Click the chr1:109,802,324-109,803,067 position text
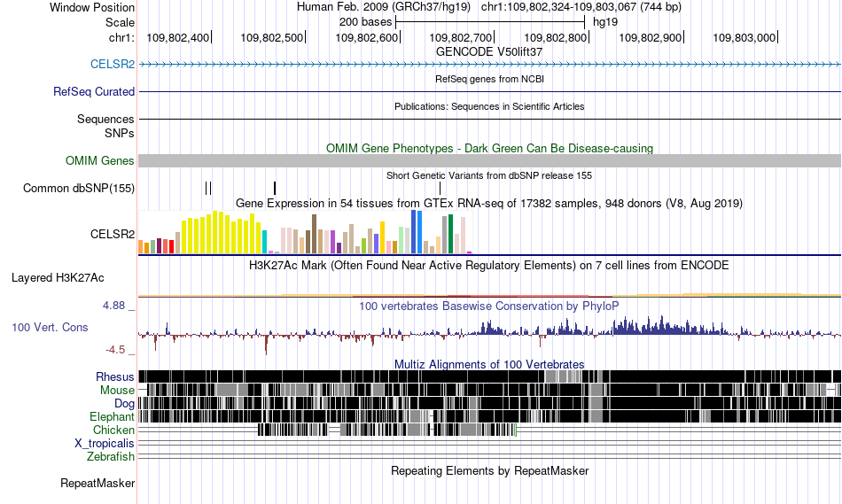Image resolution: width=842 pixels, height=504 pixels. (x=581, y=7)
